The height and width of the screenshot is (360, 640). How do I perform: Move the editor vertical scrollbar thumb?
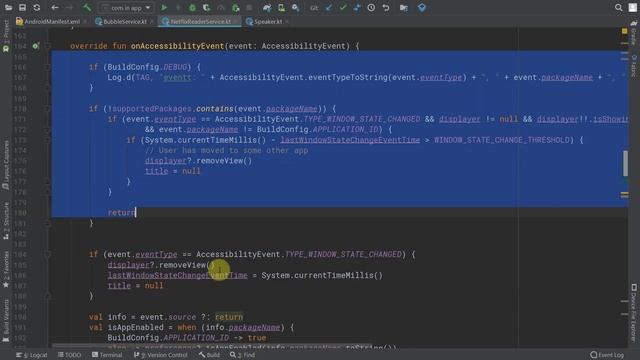(x=625, y=163)
